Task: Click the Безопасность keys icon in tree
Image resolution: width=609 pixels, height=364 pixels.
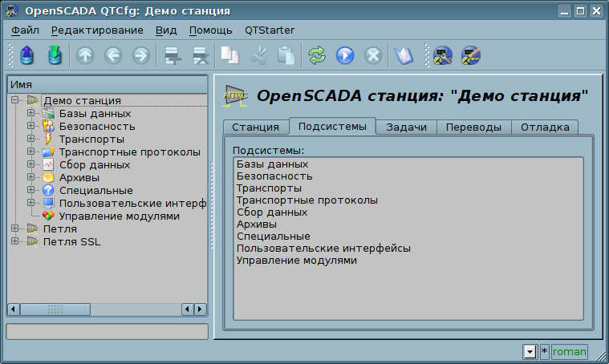Action: 48,126
